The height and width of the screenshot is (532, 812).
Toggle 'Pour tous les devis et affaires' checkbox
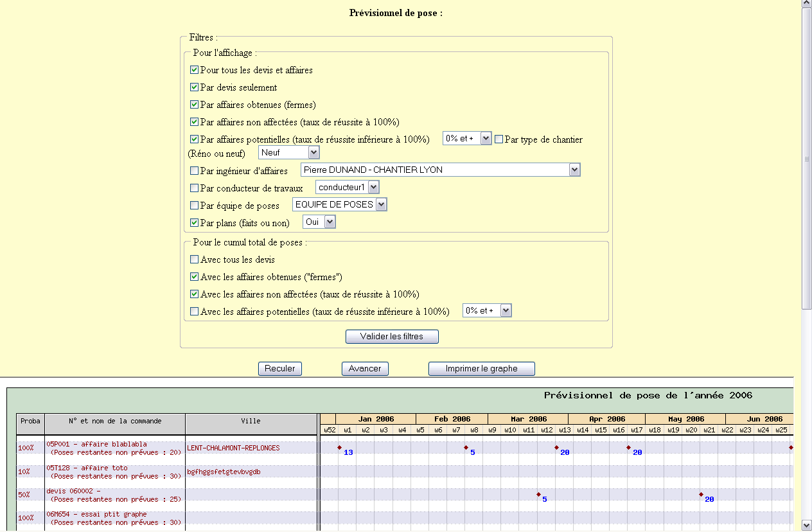(194, 69)
